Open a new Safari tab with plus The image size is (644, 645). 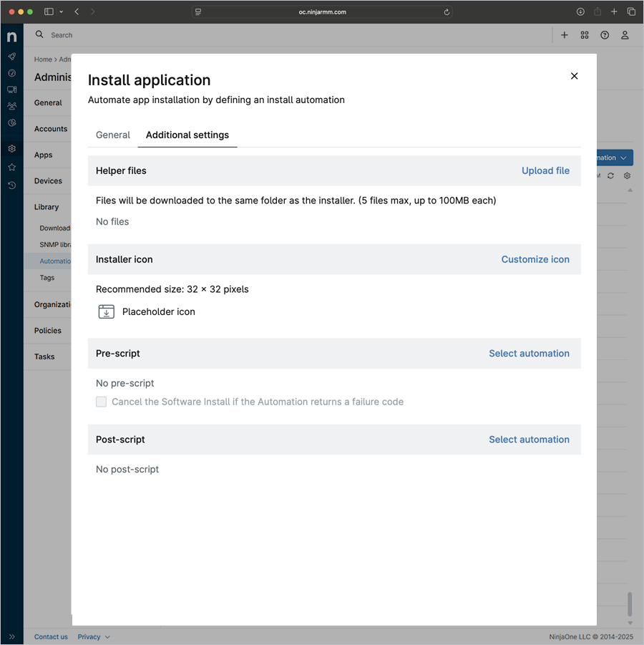point(614,11)
